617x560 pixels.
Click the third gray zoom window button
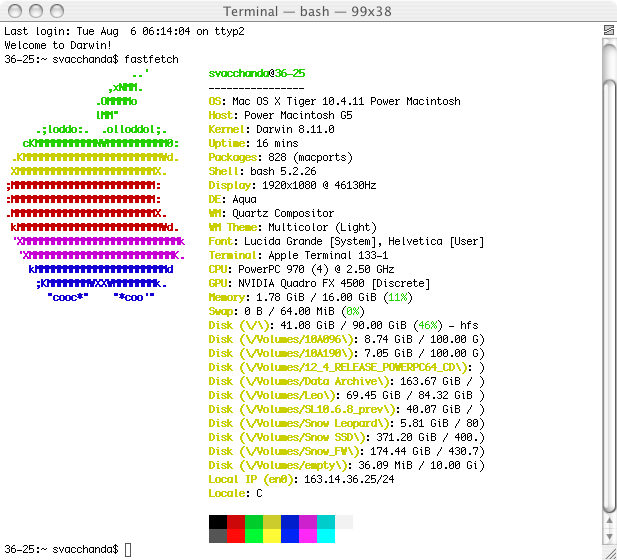[x=57, y=11]
